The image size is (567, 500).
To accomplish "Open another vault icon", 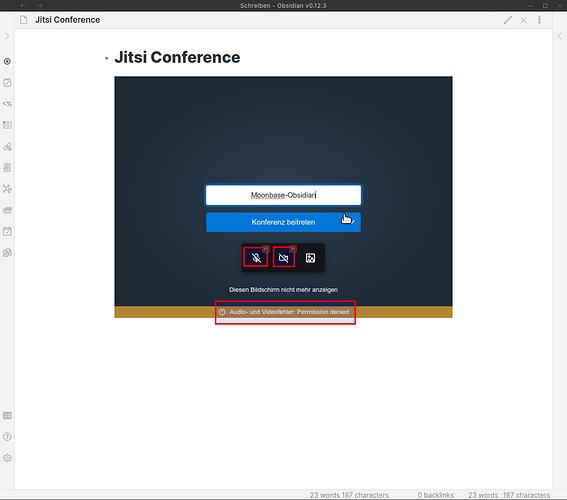I will click(7, 415).
